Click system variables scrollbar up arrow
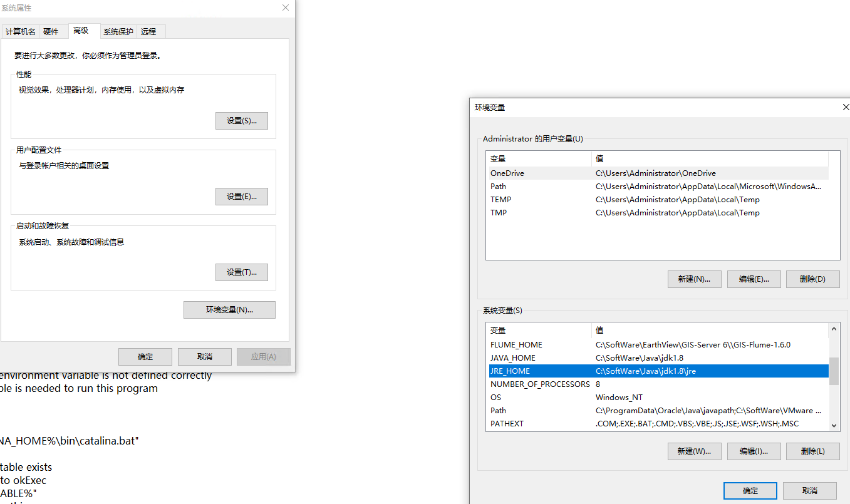 [834, 329]
